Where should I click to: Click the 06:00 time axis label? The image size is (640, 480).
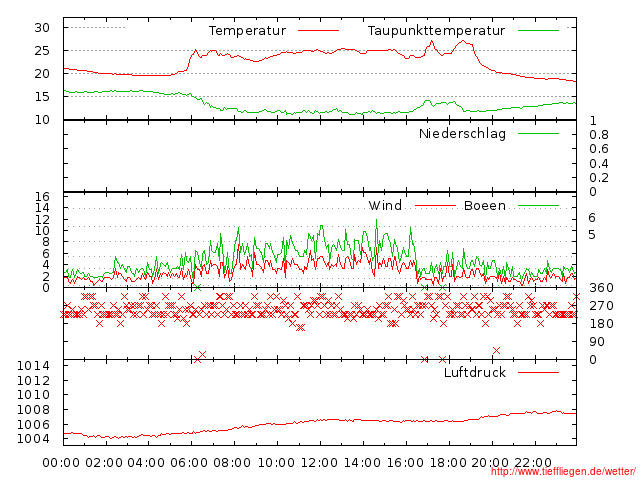click(x=189, y=463)
